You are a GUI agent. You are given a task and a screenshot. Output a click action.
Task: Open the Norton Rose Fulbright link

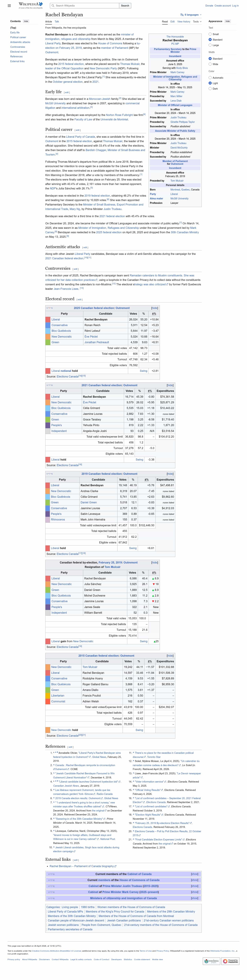(x=119, y=115)
